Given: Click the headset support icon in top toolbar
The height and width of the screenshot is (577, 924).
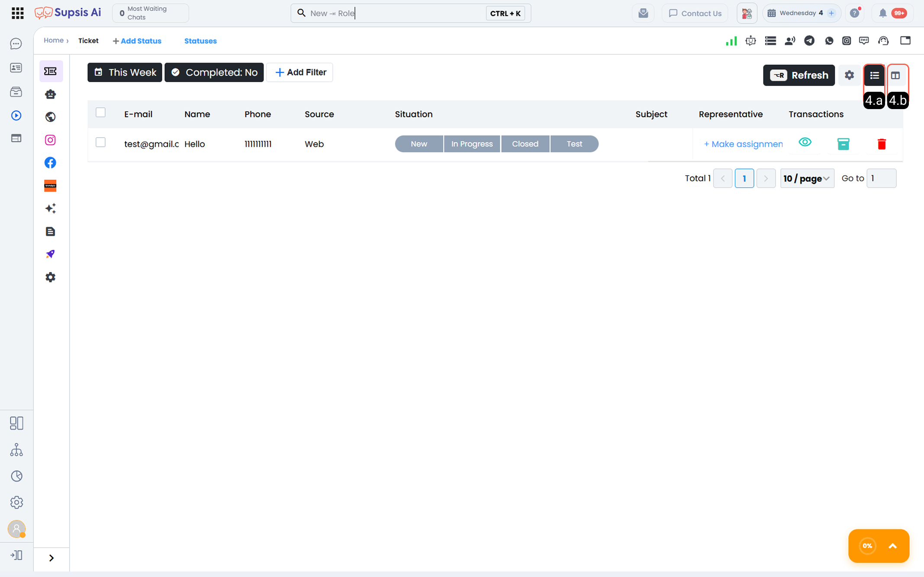Looking at the screenshot, I should (x=883, y=41).
